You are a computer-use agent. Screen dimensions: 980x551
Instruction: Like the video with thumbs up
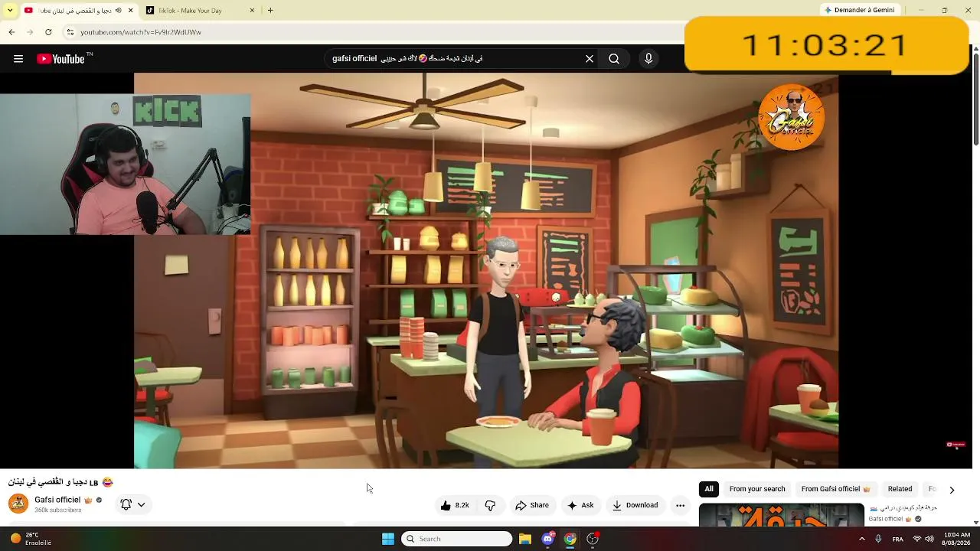[456, 505]
